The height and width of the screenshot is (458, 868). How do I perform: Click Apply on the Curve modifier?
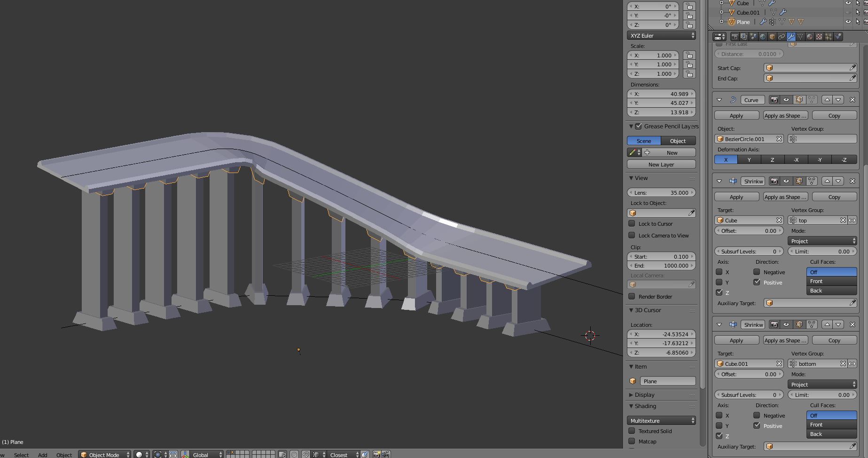click(736, 115)
